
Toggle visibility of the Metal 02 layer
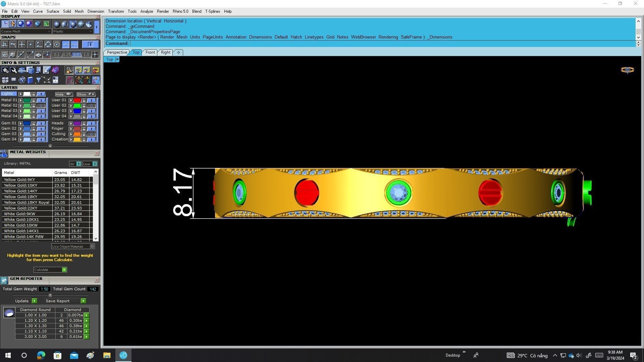41,106
